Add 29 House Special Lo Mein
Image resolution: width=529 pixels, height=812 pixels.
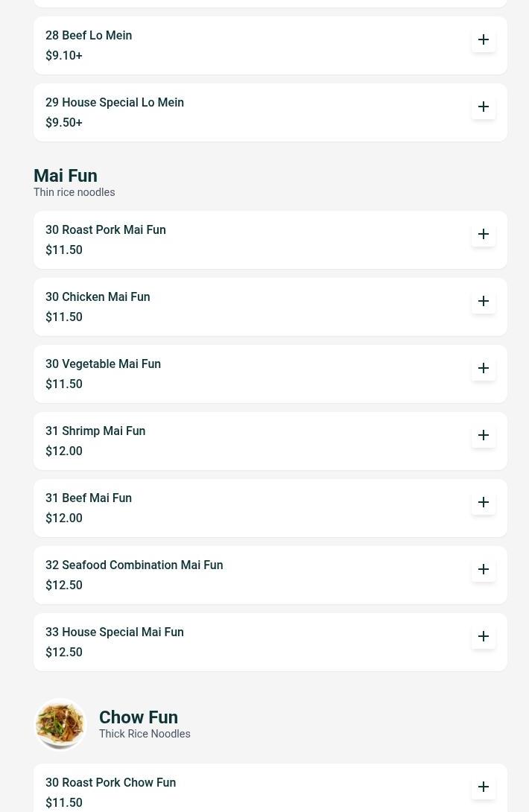(x=484, y=107)
